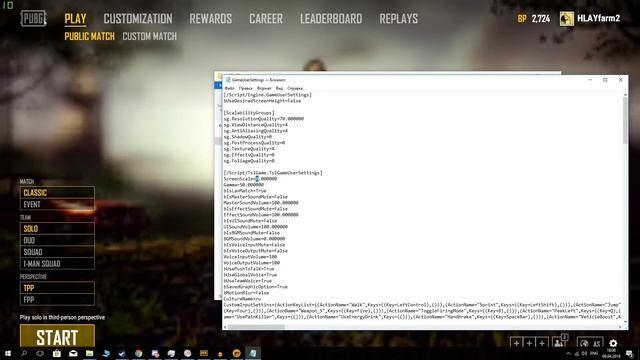Screen dimensions: 640x360
Task: Select DUO team option
Action: [x=57, y=240]
